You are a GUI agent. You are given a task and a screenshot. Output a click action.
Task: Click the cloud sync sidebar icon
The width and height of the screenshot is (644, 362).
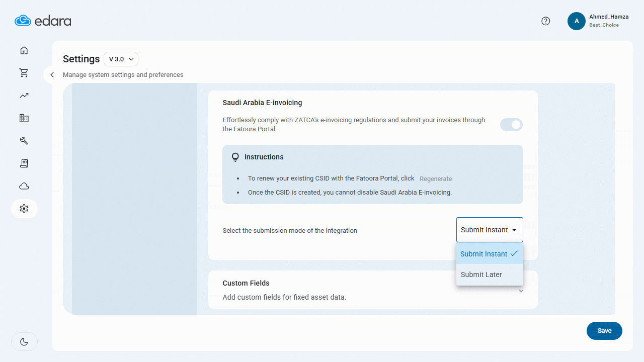24,186
